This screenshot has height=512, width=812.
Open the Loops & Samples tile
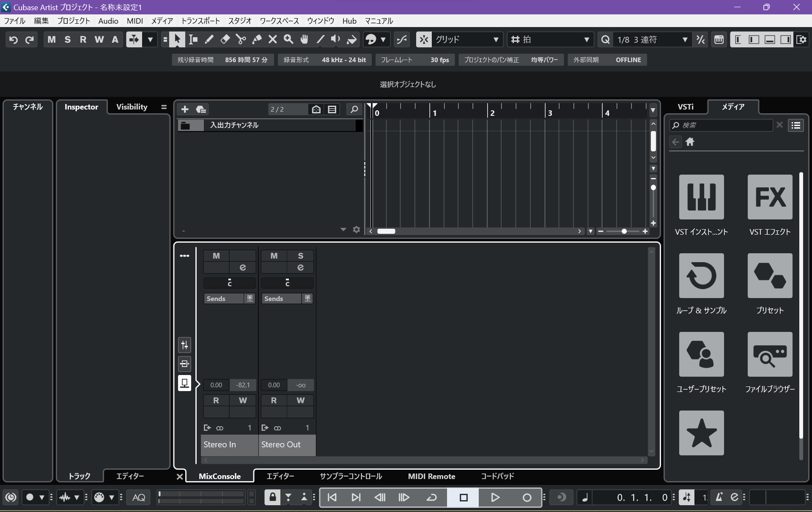click(x=701, y=276)
